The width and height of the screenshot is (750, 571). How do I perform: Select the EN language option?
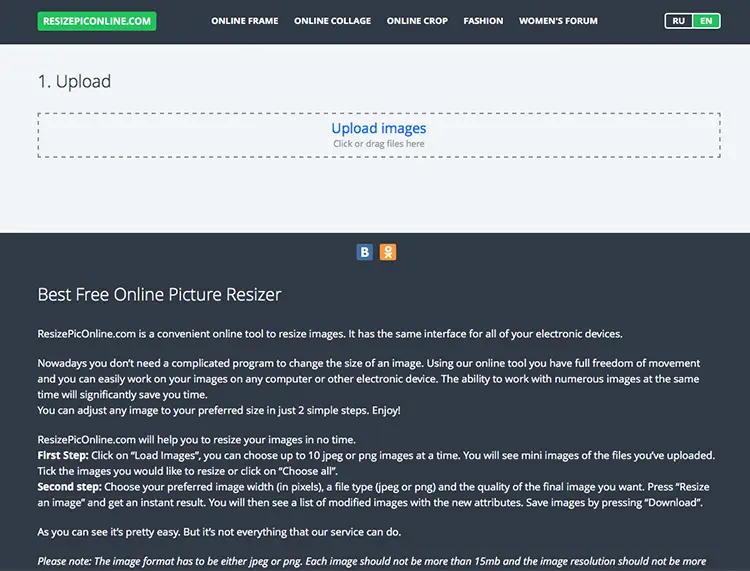(706, 21)
